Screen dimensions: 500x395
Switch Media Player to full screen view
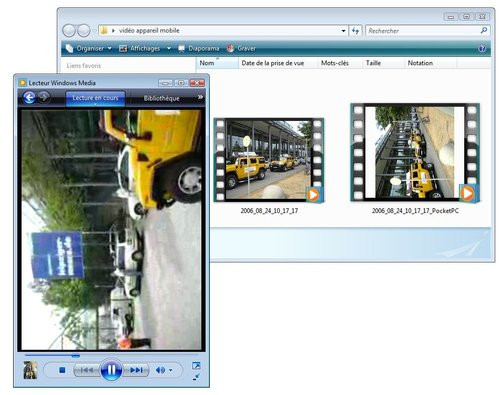(196, 366)
